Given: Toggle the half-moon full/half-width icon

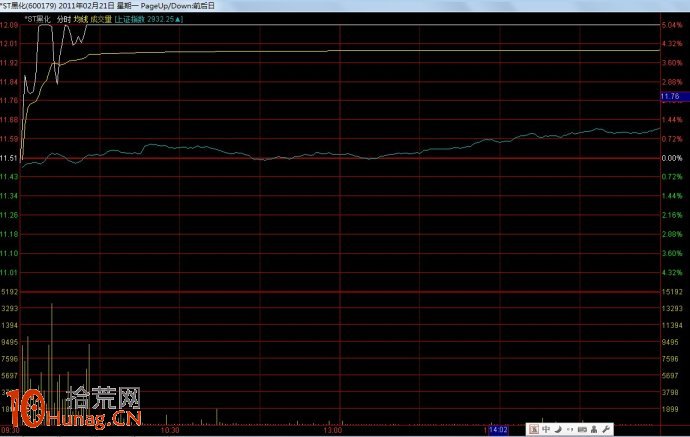Looking at the screenshot, I should tap(559, 429).
